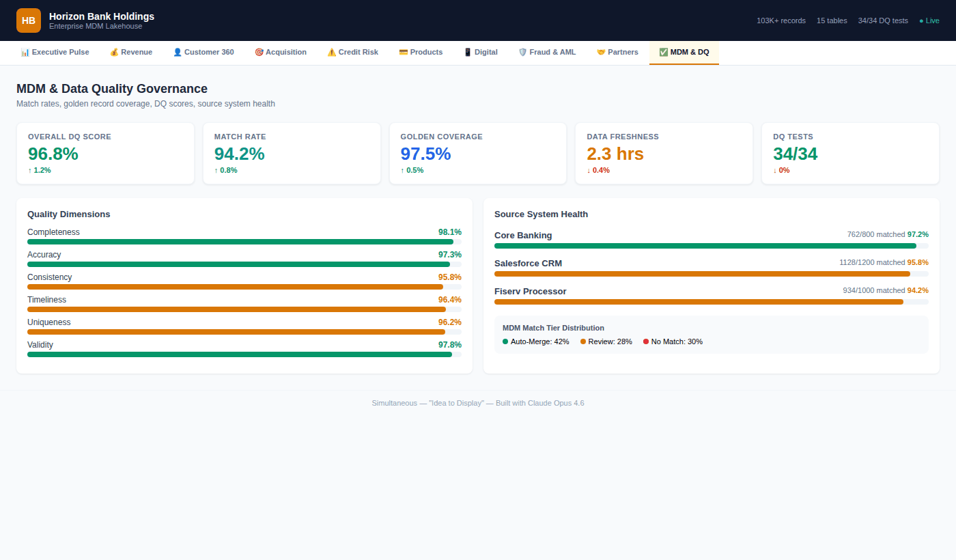Click the HB Horizon Bank logo
Viewport: 956px width, 560px height.
pos(29,20)
